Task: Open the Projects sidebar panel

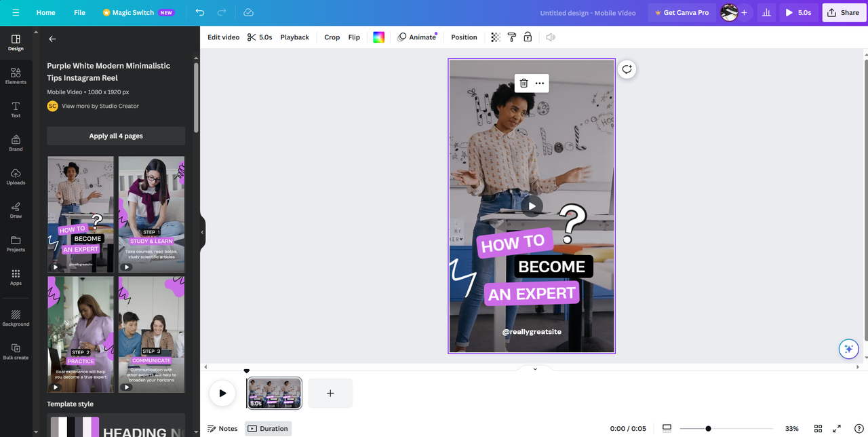Action: point(16,244)
